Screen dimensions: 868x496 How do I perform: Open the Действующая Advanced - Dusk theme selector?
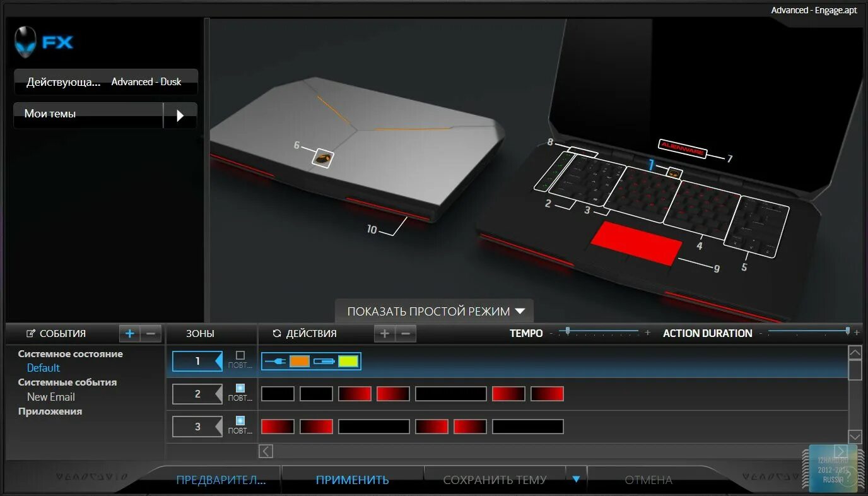coord(105,82)
